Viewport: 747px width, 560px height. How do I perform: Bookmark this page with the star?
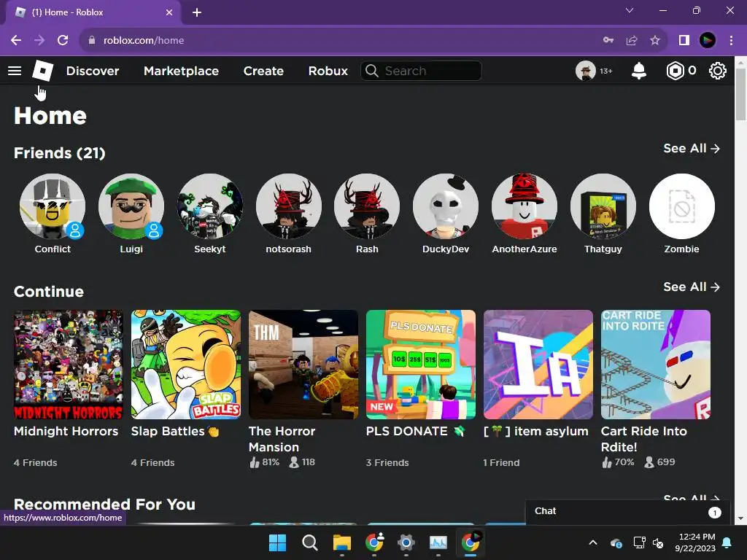[x=655, y=41]
